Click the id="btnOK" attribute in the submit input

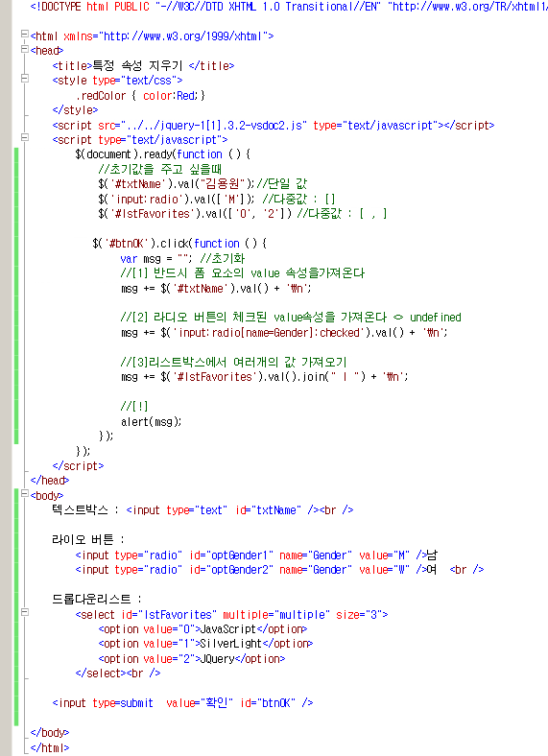268,703
